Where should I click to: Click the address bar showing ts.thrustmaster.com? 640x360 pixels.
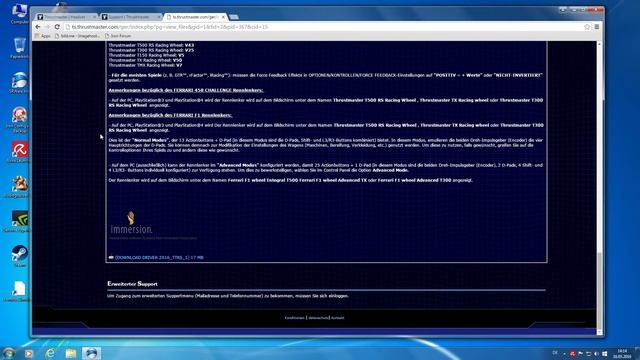(x=322, y=27)
